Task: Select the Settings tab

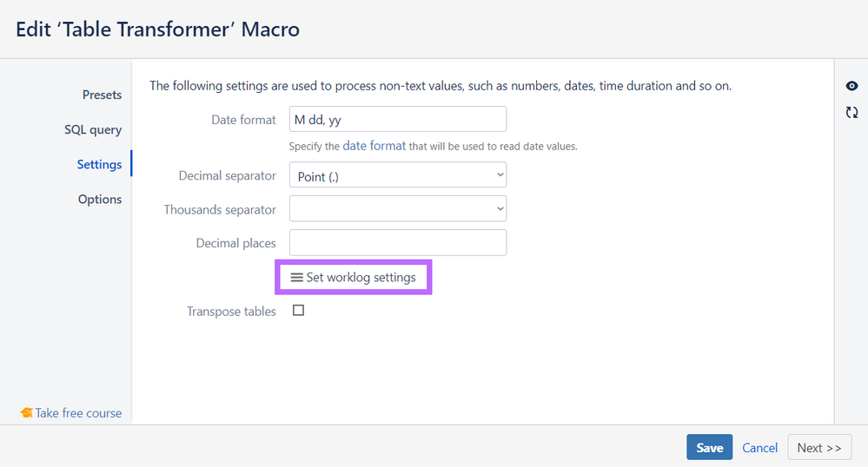Action: coord(99,164)
